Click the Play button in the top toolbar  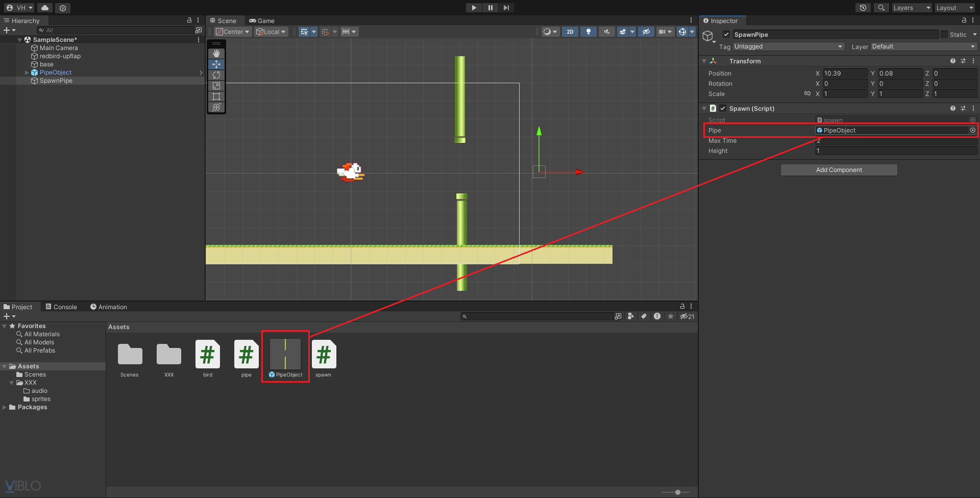click(473, 8)
